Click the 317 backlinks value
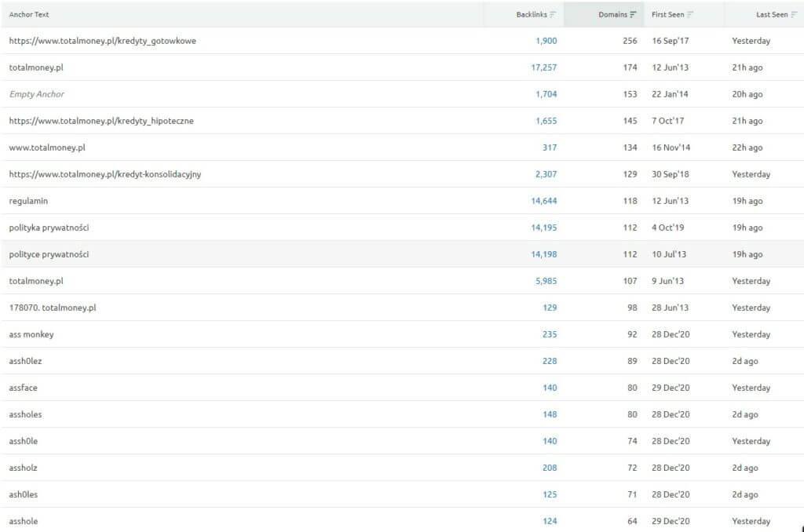The image size is (804, 532). [549, 148]
